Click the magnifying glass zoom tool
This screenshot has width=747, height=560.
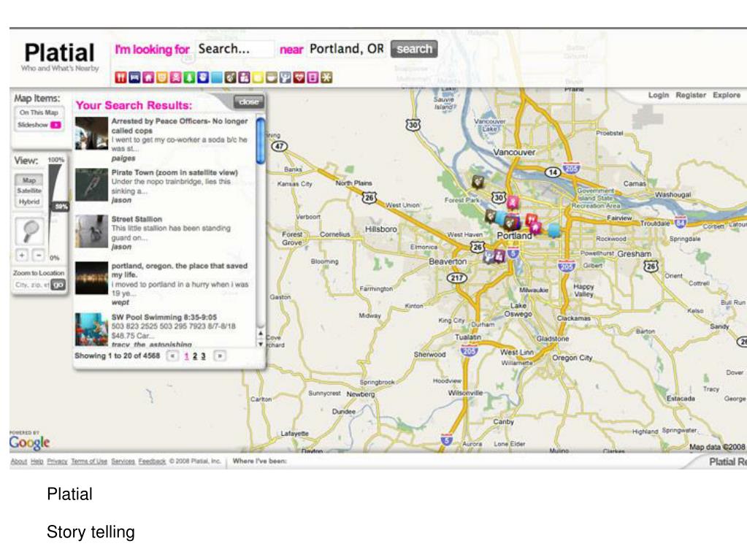click(31, 231)
